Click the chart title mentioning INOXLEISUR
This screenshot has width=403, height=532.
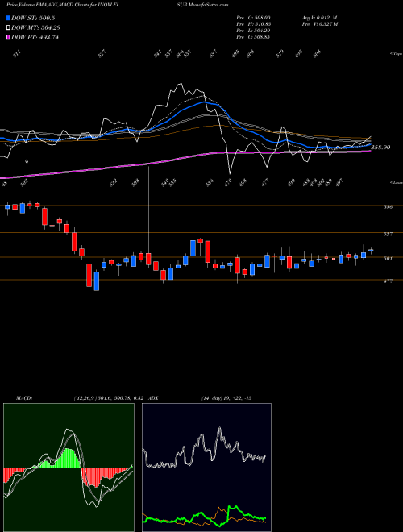(117, 5)
